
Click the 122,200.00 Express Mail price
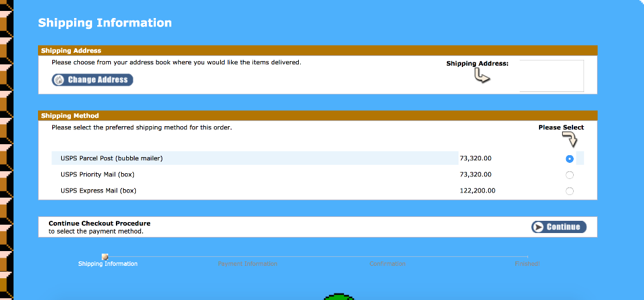click(477, 191)
